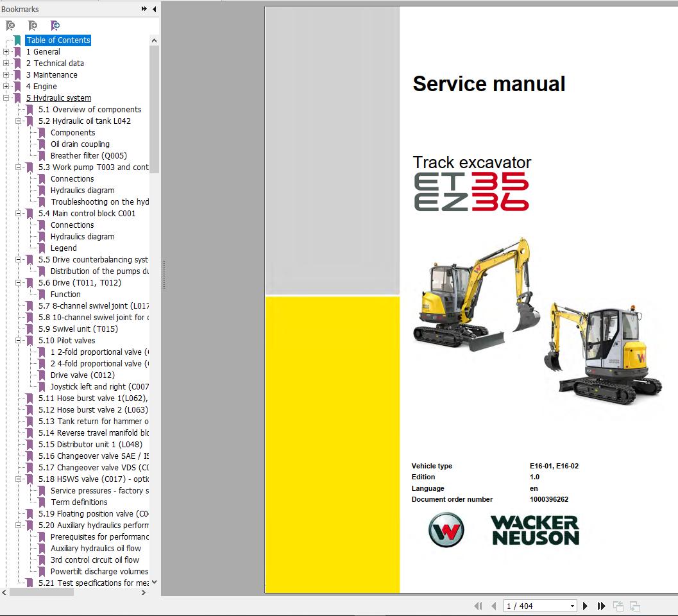Open 5.16 Changeover valve SAE bookmark
678x616 pixels.
click(x=94, y=456)
